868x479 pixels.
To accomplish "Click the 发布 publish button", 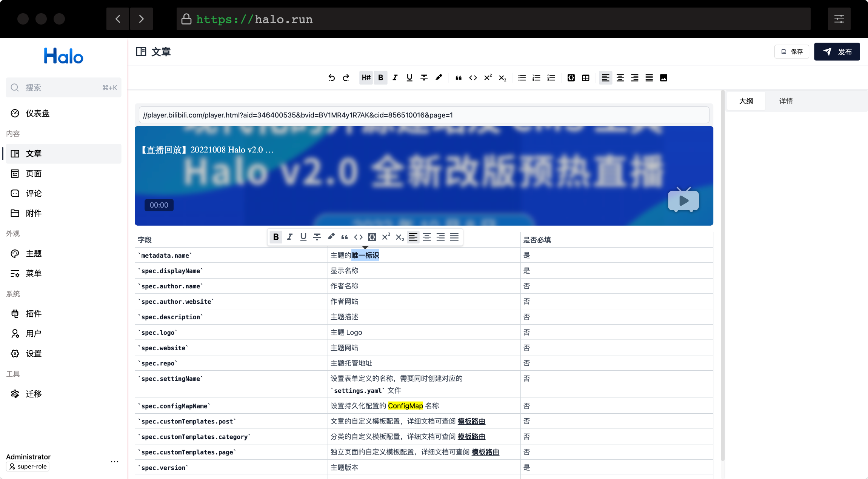I will [x=837, y=52].
